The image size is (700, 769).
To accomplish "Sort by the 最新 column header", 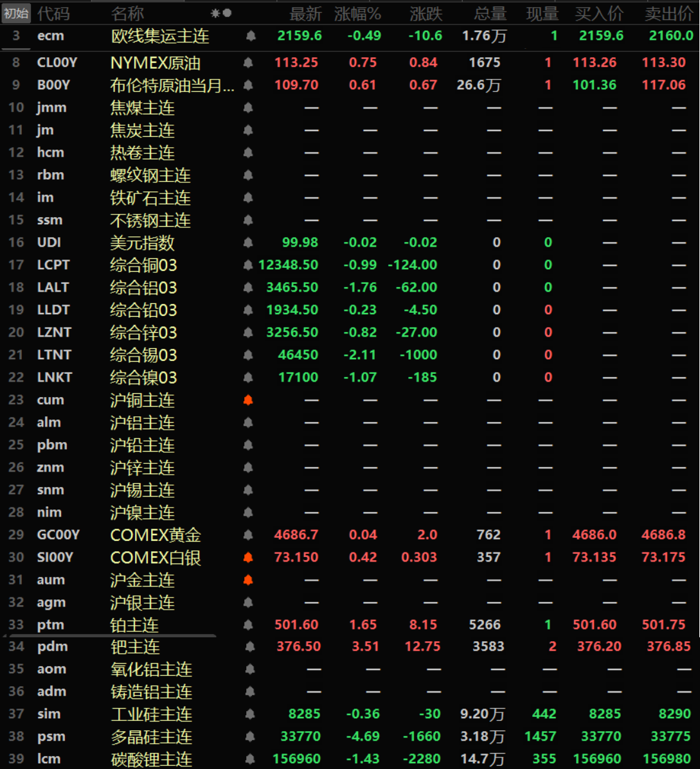I will (x=305, y=13).
